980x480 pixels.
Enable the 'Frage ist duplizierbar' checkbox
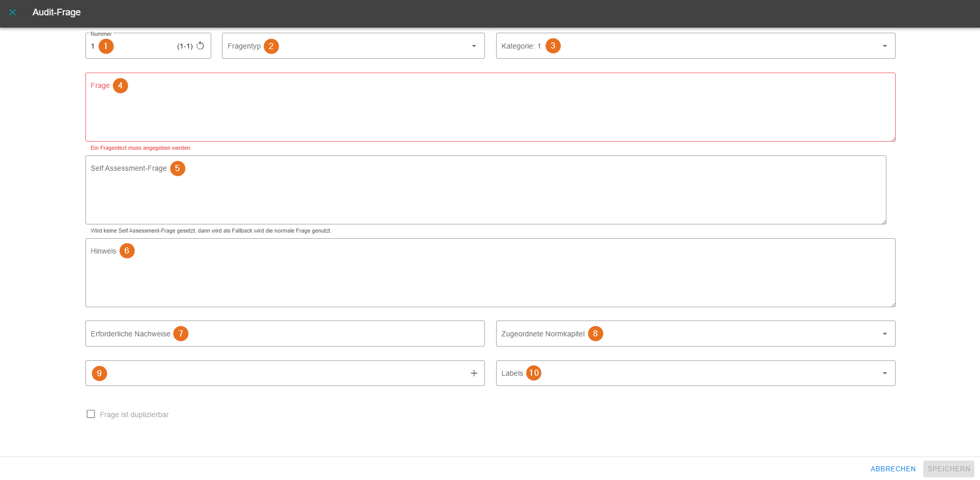[91, 414]
